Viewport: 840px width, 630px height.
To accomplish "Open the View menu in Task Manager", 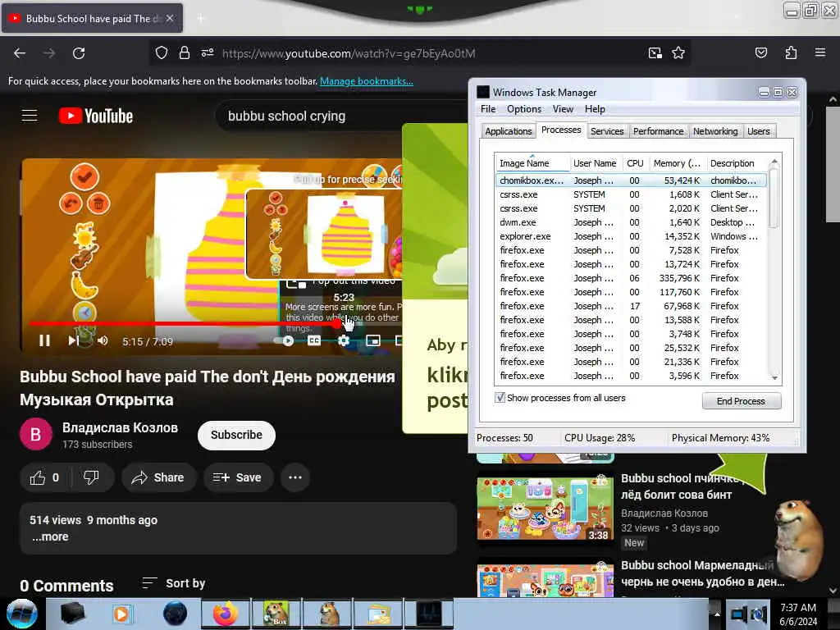I will 563,109.
